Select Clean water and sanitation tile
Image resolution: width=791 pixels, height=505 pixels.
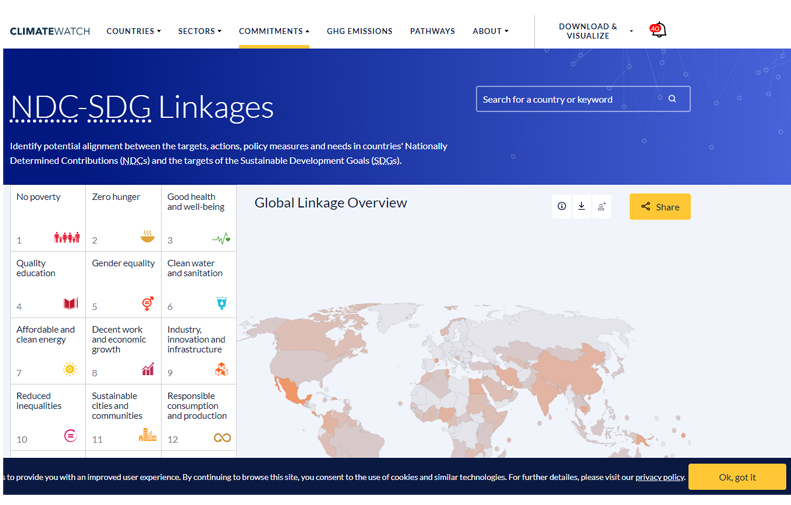pyautogui.click(x=199, y=285)
